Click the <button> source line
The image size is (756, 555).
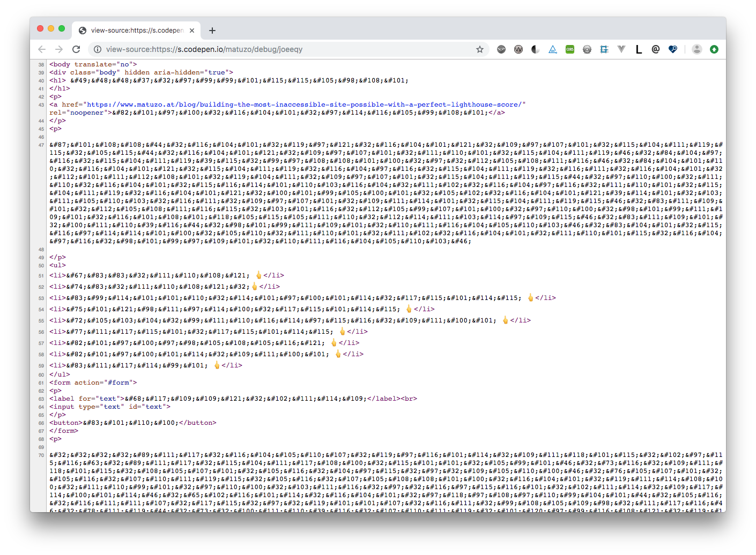(133, 423)
